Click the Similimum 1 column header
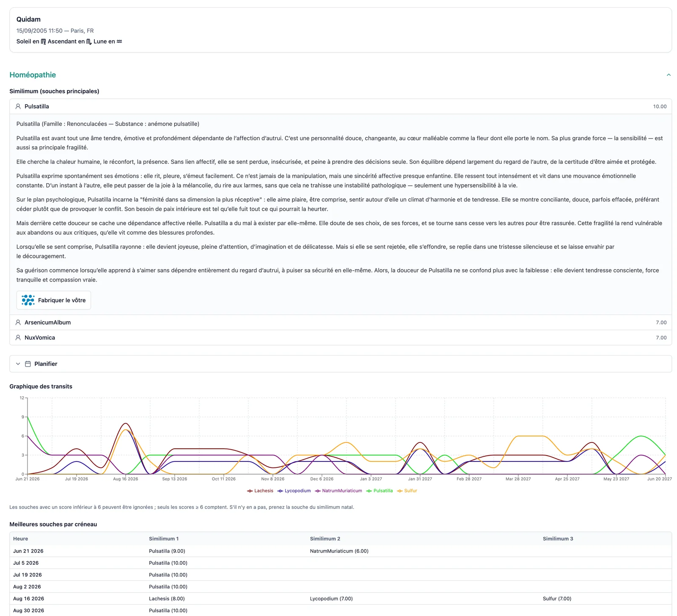The width and height of the screenshot is (677, 616). [x=164, y=539]
